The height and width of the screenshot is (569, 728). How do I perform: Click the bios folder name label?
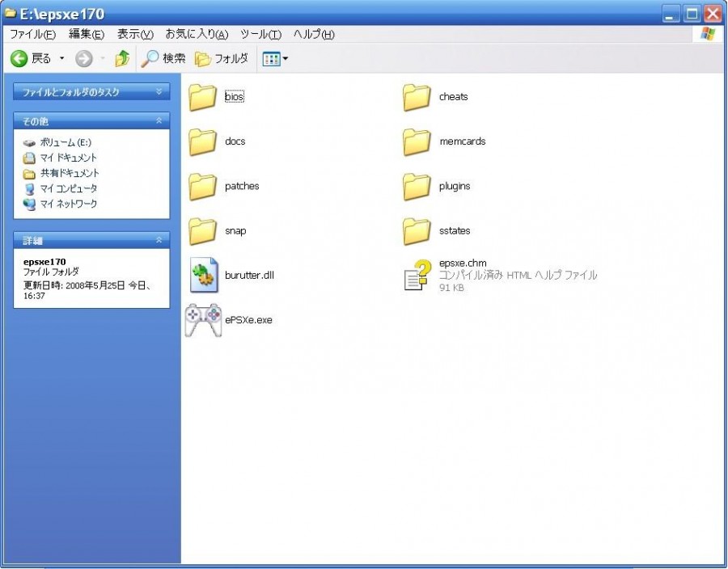tap(234, 96)
